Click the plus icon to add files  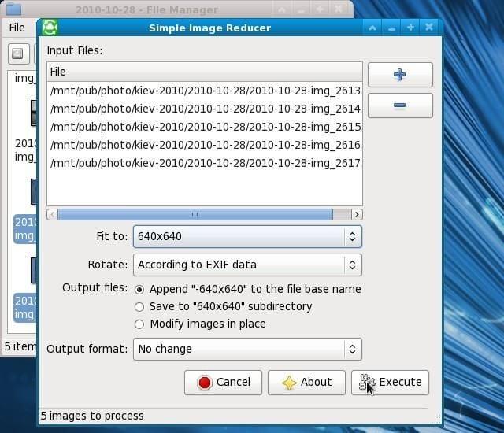(x=399, y=75)
